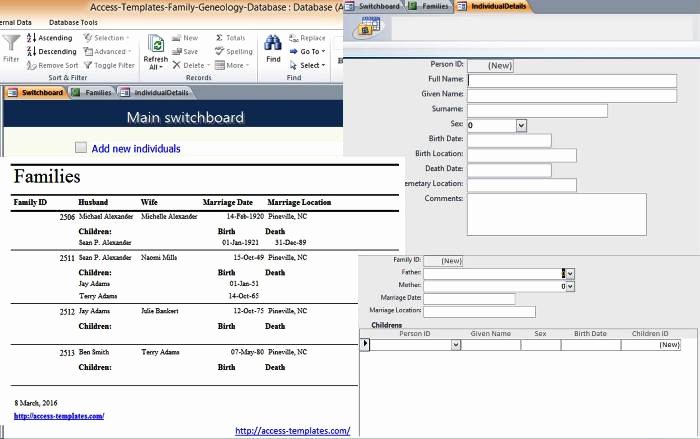
Task: Open Families tab in right window
Action: point(429,6)
